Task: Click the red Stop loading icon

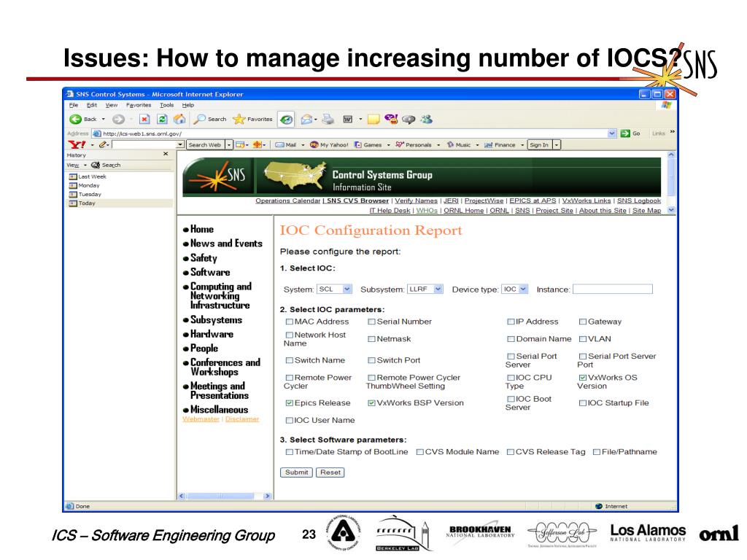Action: click(x=144, y=119)
